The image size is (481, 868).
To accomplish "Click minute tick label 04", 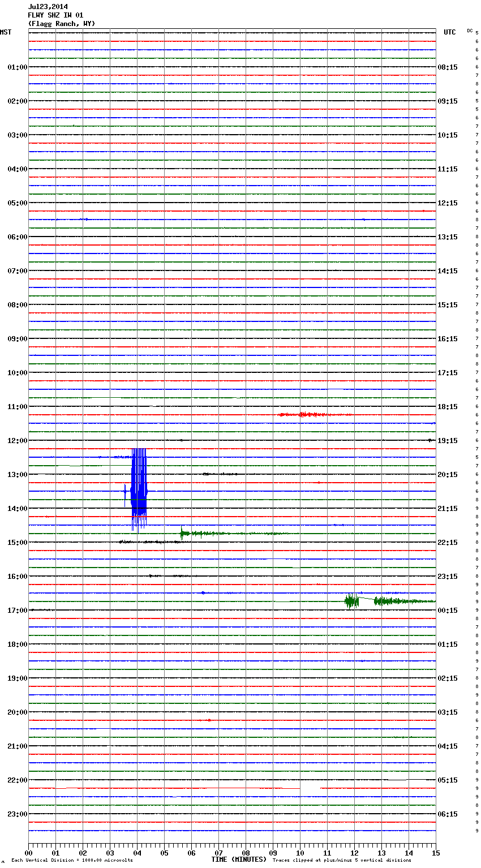I will click(137, 853).
